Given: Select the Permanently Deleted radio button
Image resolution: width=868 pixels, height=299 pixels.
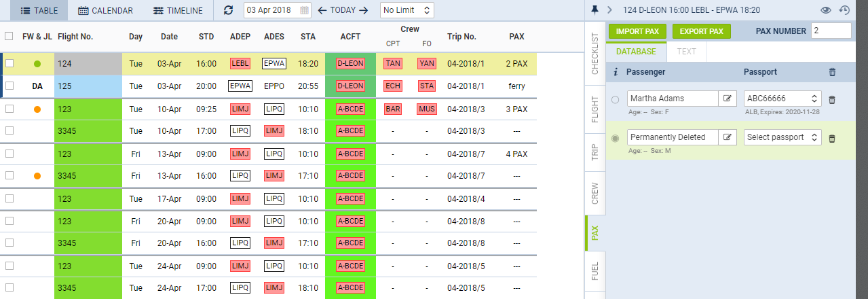Looking at the screenshot, I should pos(616,138).
